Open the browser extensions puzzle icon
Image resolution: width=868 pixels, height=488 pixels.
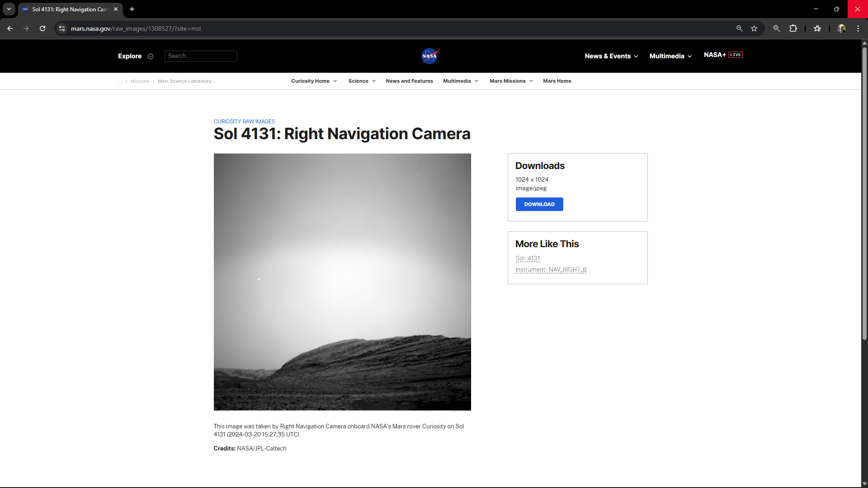point(793,28)
